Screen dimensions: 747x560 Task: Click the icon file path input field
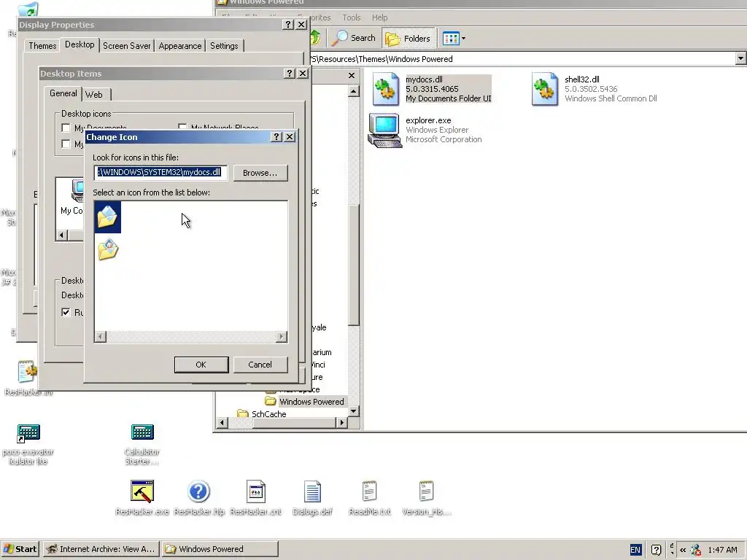tap(160, 172)
